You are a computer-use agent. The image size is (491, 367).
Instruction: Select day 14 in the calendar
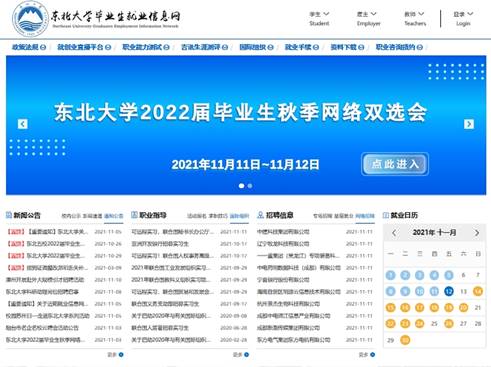(478, 291)
